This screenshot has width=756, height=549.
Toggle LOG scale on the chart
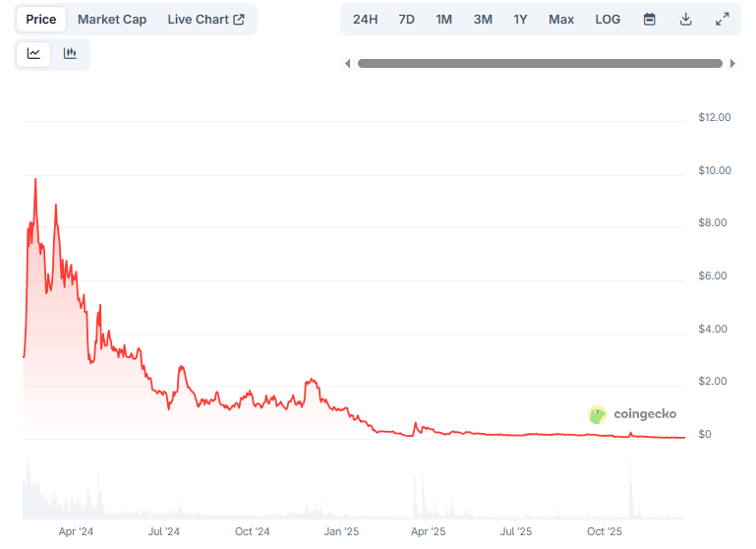click(608, 20)
